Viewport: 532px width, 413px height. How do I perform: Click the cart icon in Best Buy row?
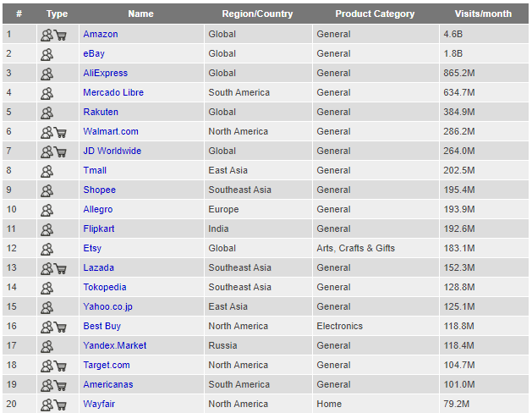click(x=61, y=327)
